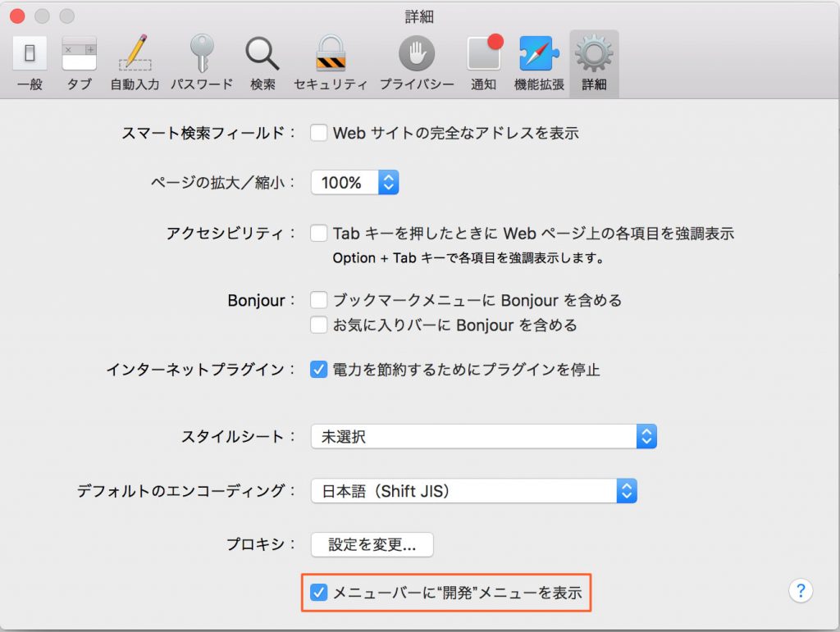Click the 設定を変更... proxy button

coord(372,544)
